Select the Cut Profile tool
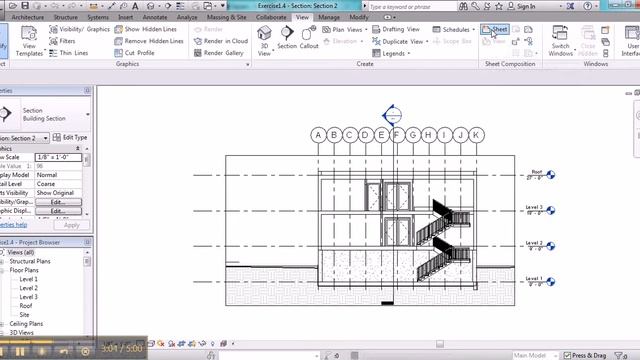Screen dimensions: 640x360 (x=134, y=53)
